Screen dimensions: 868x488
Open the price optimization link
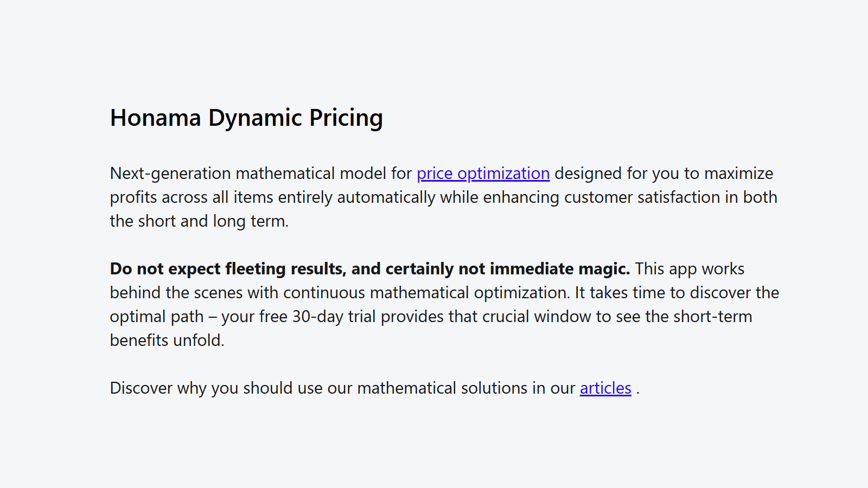(483, 174)
